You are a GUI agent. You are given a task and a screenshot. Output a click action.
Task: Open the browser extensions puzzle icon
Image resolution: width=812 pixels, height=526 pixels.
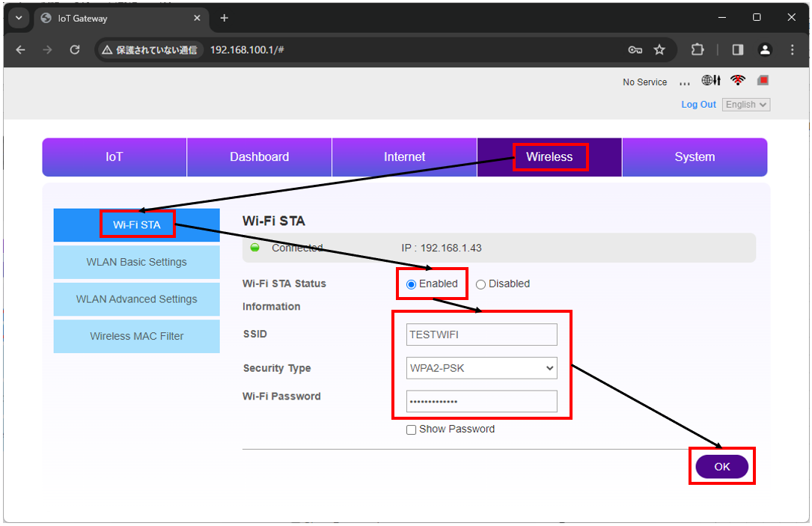click(x=697, y=50)
